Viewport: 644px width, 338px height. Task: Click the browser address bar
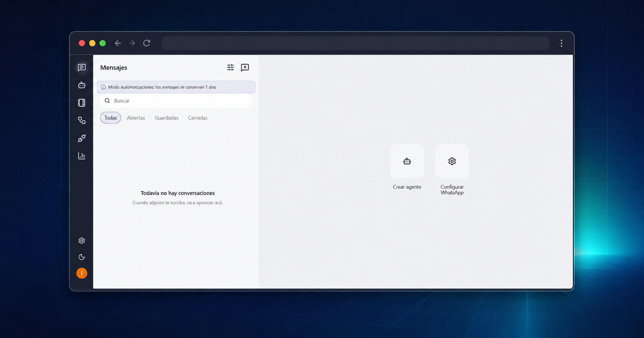click(355, 43)
